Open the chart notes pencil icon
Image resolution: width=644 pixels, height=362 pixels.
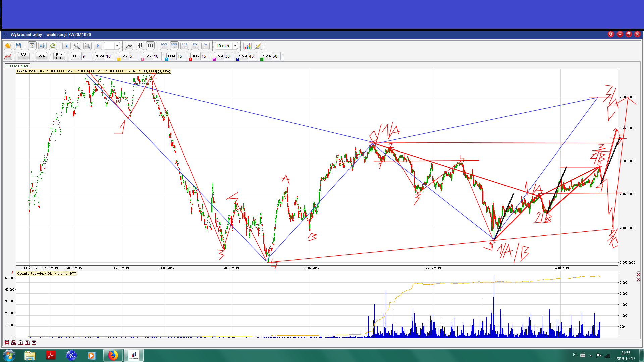tap(258, 46)
